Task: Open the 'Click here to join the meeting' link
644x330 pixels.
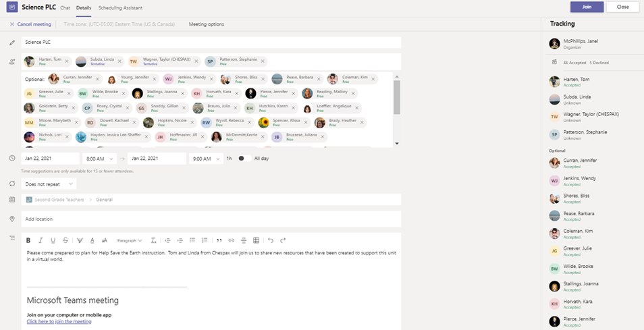Action: (x=59, y=321)
